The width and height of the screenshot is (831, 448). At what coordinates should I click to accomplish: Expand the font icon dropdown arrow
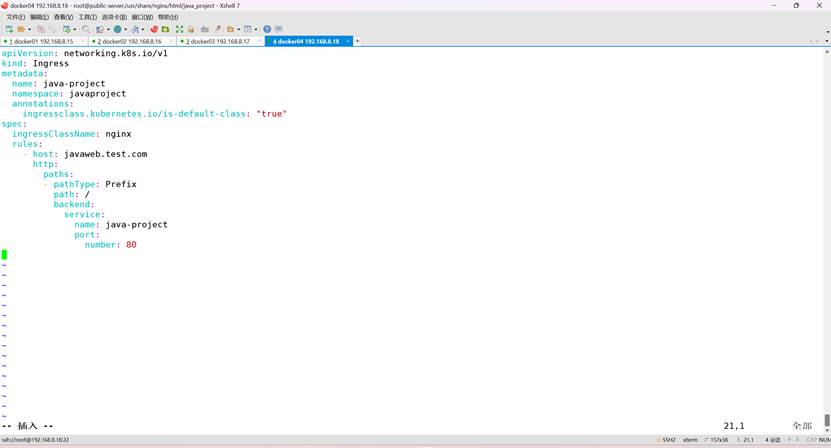(x=143, y=29)
